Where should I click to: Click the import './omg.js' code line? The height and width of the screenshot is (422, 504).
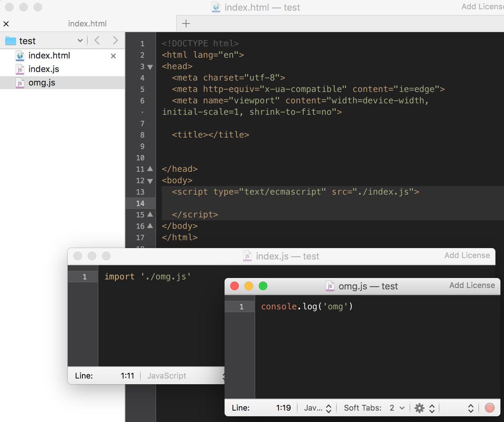click(148, 277)
